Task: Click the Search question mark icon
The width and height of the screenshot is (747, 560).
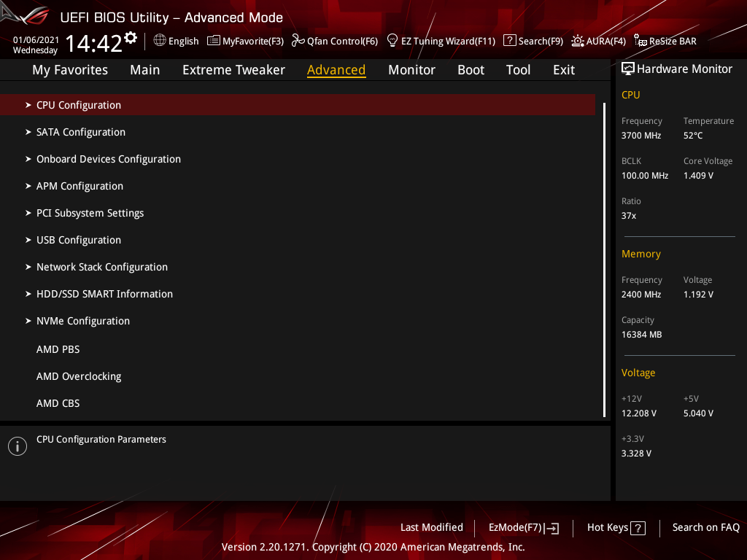Action: (510, 41)
